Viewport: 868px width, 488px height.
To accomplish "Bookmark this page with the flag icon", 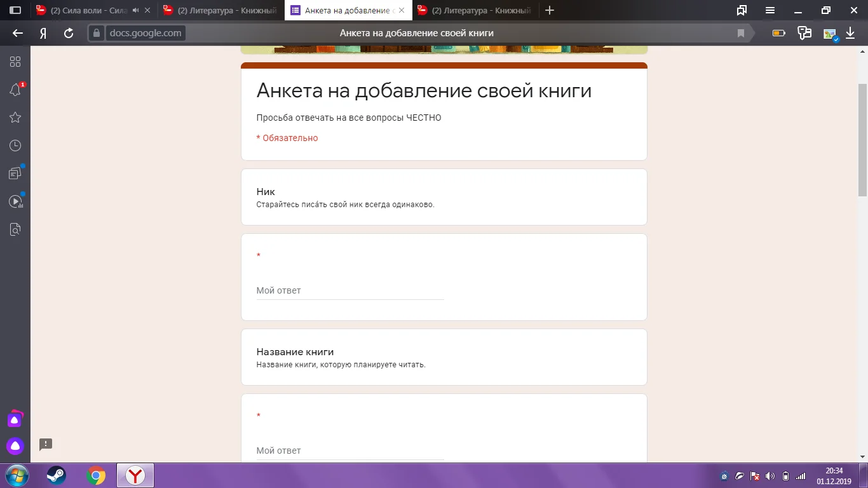I will [x=741, y=32].
